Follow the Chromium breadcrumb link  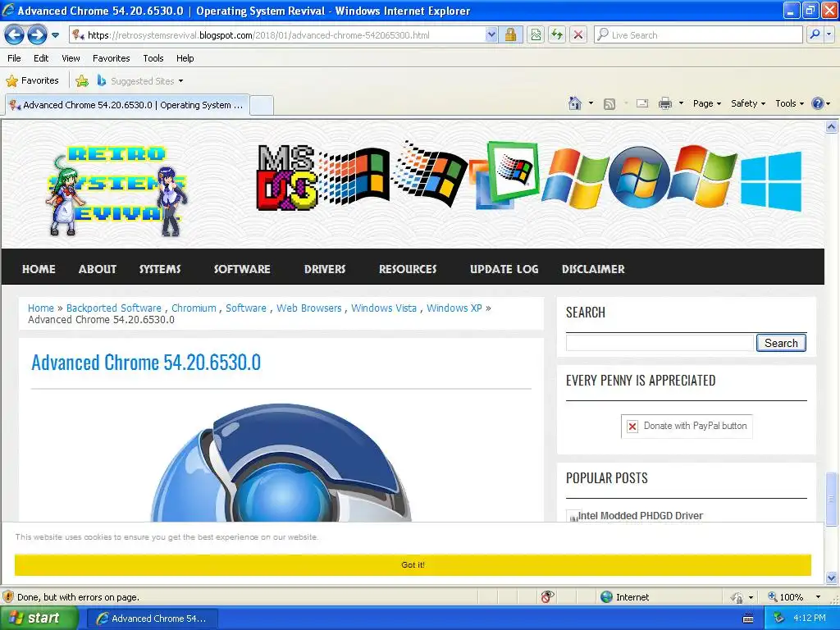click(194, 308)
